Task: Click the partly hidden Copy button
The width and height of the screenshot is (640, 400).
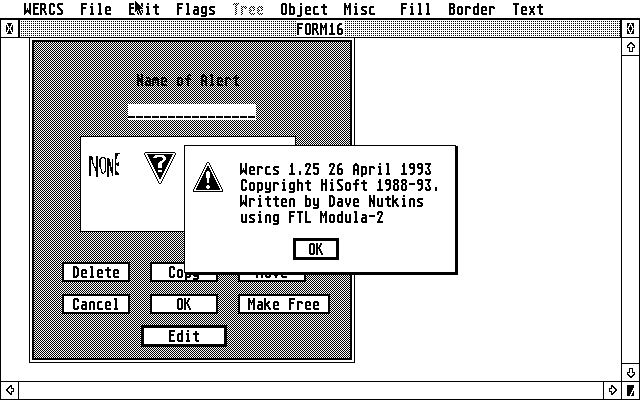Action: [168, 272]
